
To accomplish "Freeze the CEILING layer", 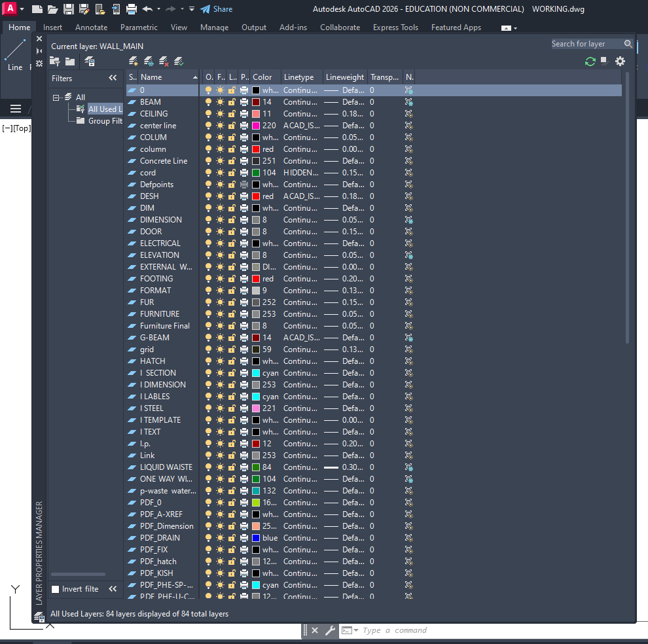I will click(x=220, y=114).
